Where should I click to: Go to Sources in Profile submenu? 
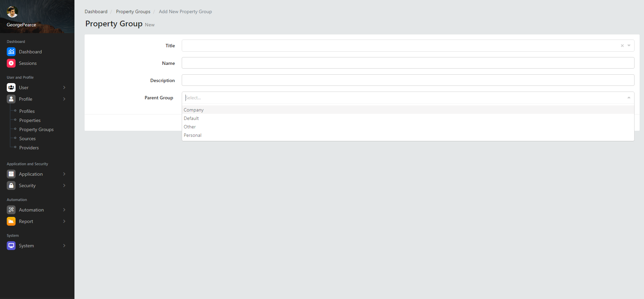click(27, 139)
